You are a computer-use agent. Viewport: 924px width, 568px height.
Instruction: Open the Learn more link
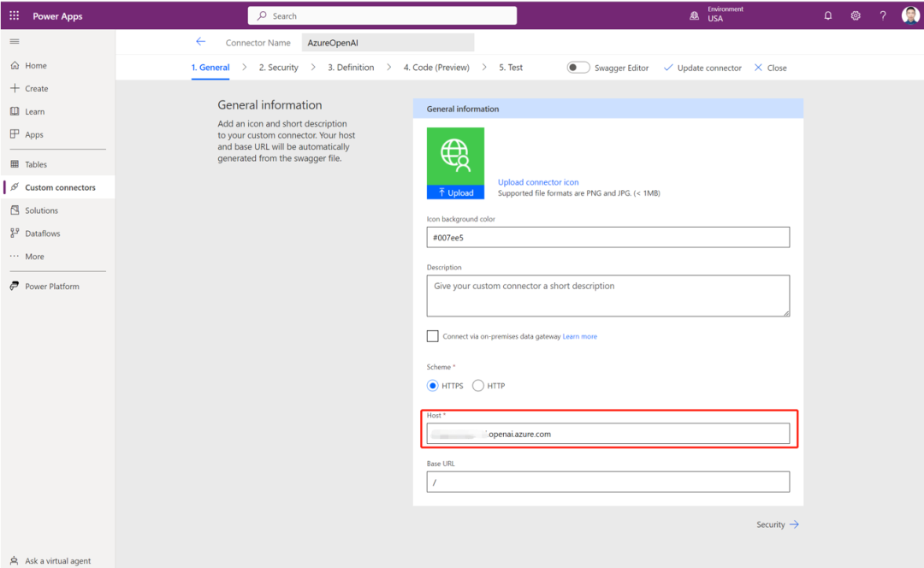coord(580,336)
